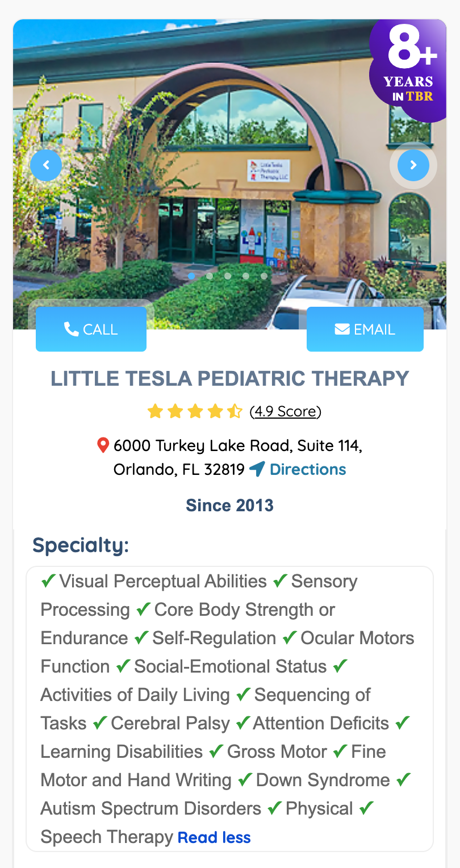Click the phone icon on Call button

(72, 329)
